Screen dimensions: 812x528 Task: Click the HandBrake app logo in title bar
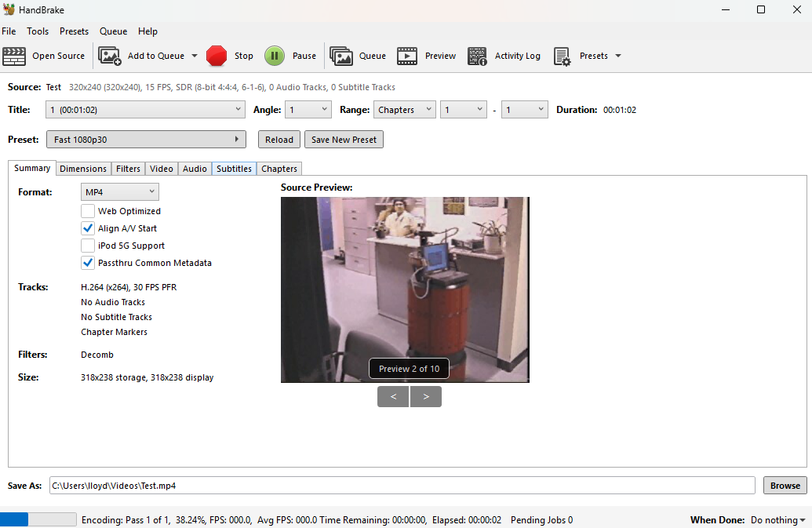(x=9, y=9)
